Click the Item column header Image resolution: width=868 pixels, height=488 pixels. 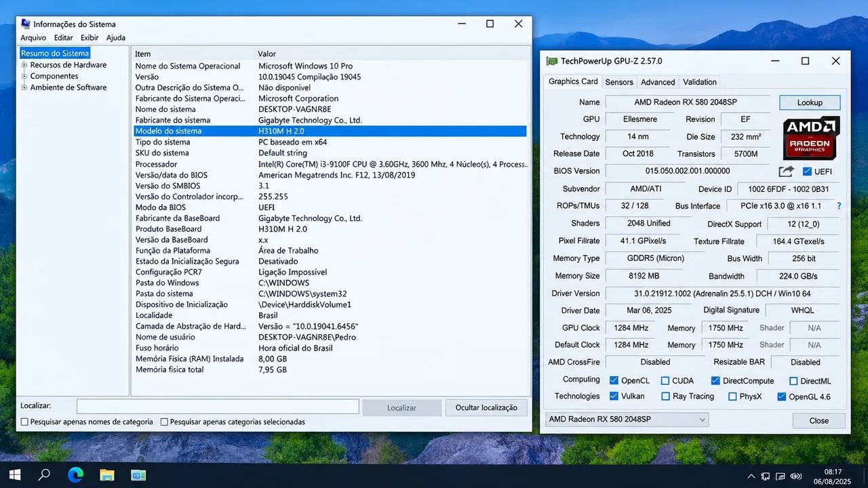(x=194, y=54)
